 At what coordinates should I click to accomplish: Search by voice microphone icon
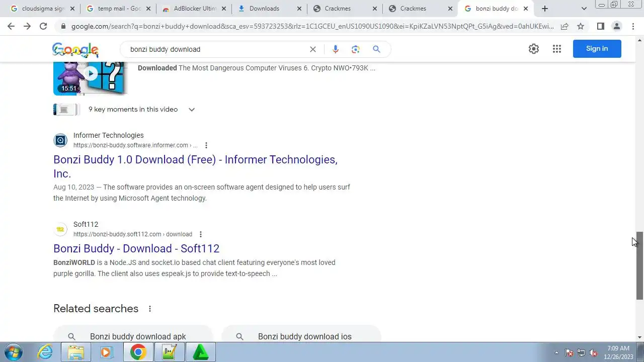pos(336,49)
